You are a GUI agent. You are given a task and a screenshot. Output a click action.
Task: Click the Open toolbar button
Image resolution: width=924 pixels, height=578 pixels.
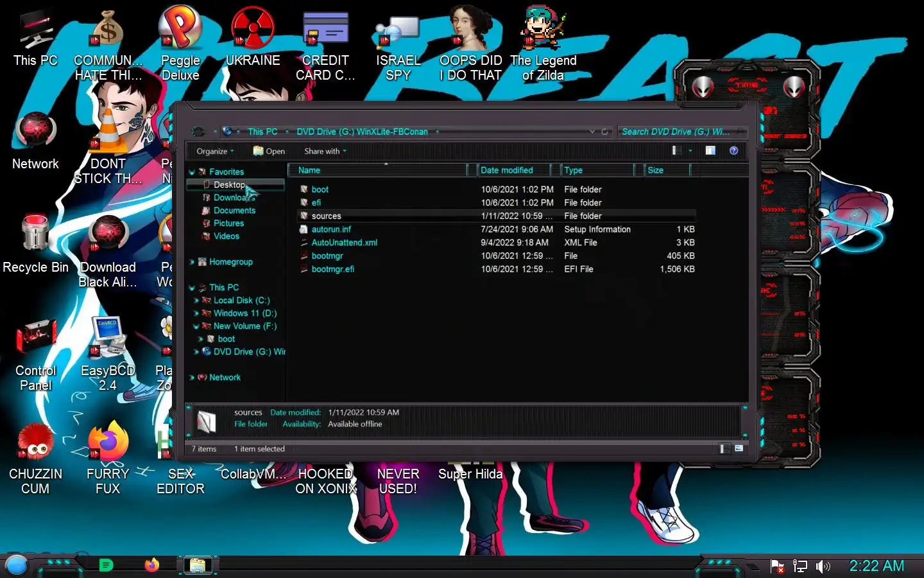coord(269,152)
